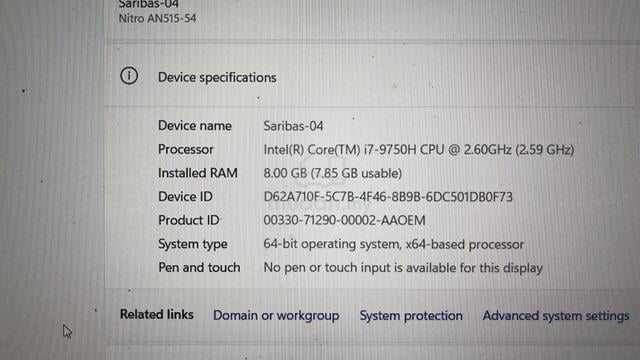Open the System protection link
Screen dimensions: 640x360
pyautogui.click(x=411, y=316)
